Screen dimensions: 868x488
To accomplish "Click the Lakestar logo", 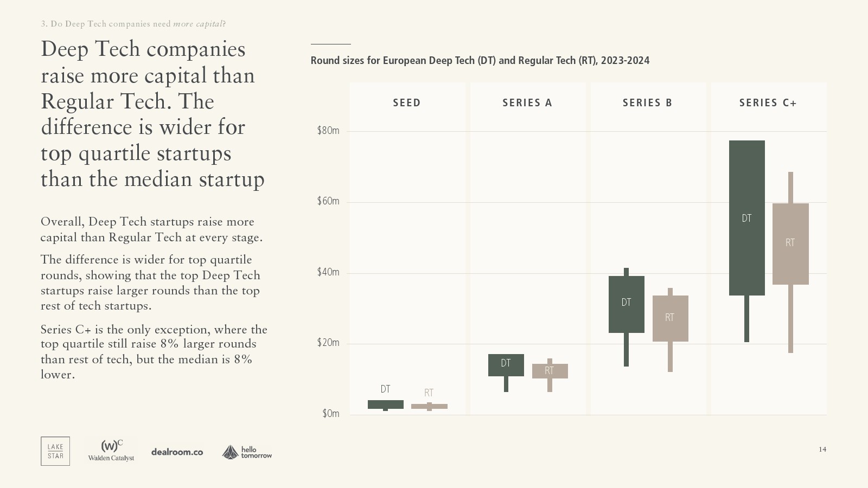I will tap(55, 451).
